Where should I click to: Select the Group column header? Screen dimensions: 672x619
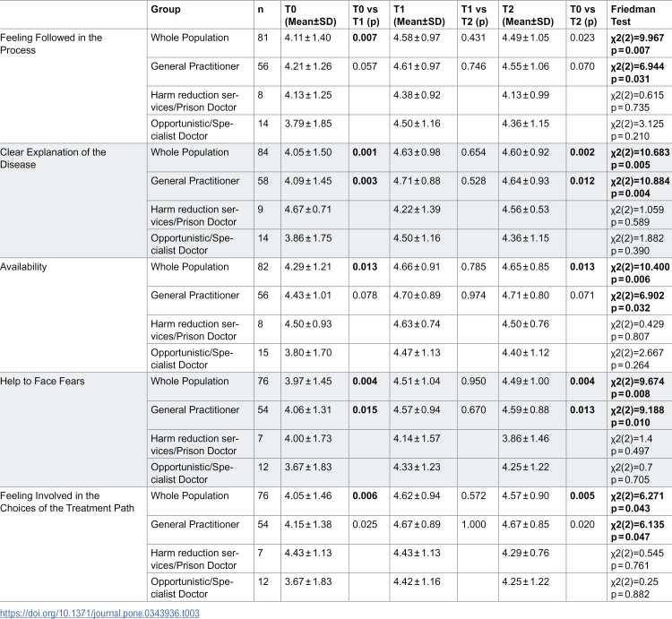point(166,10)
